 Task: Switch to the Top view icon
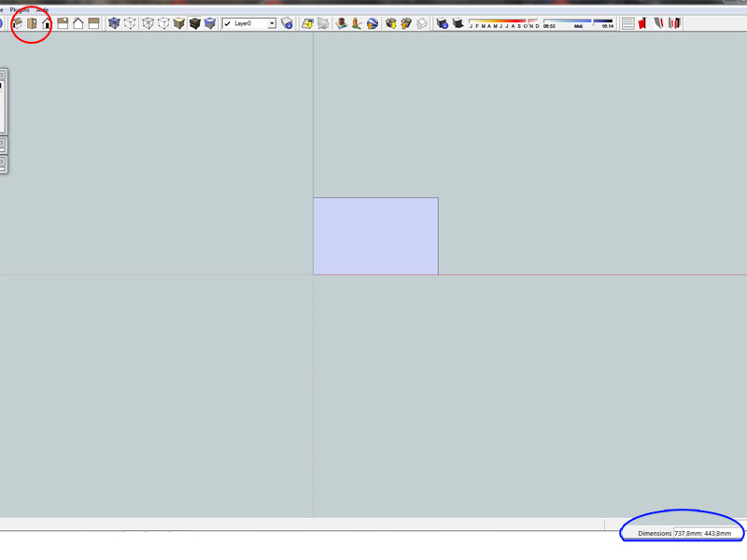tap(32, 23)
